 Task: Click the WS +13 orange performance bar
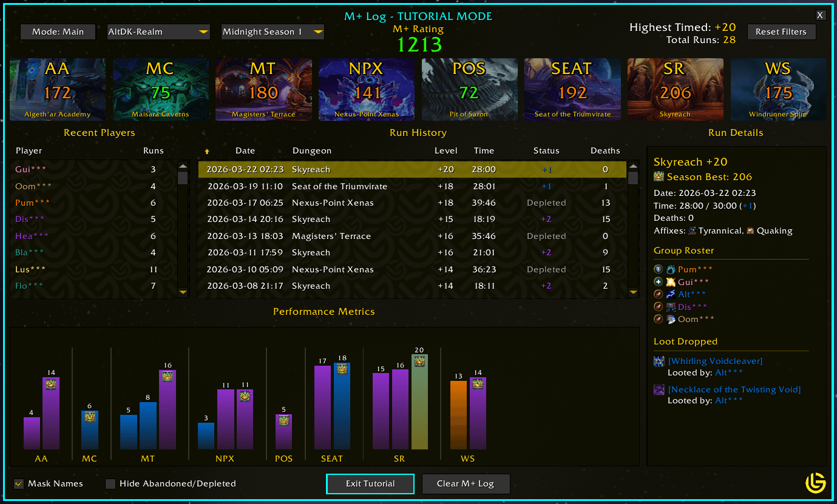[x=458, y=415]
